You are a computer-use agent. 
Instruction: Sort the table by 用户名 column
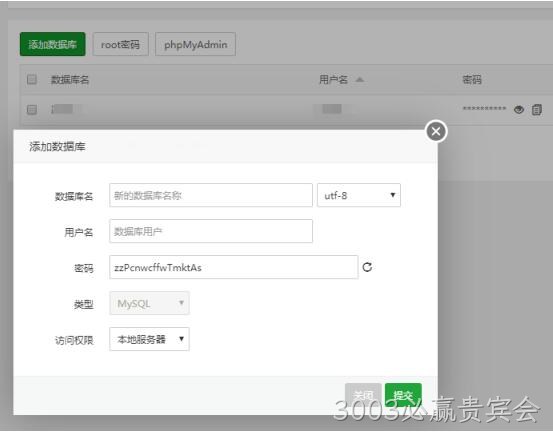tap(341, 80)
